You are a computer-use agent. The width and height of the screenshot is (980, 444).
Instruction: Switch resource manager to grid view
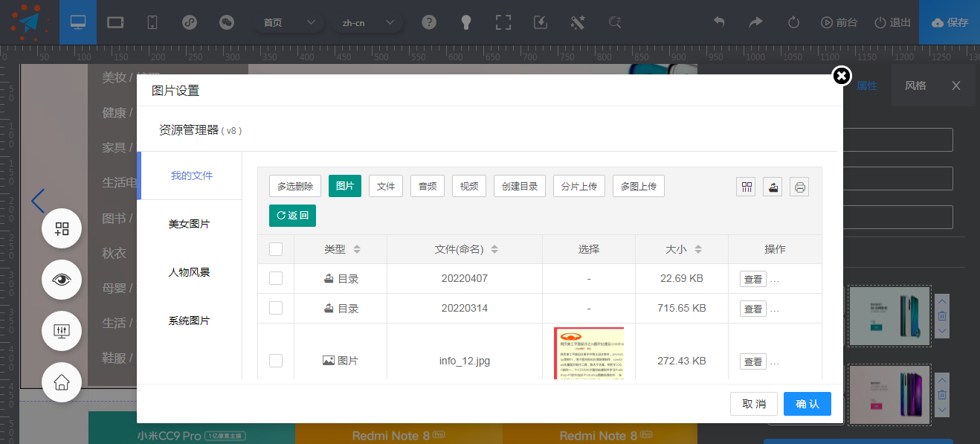pyautogui.click(x=745, y=186)
